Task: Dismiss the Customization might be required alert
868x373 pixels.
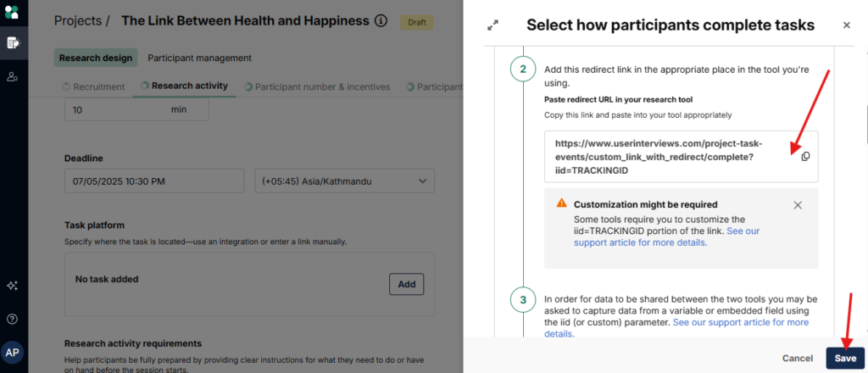Action: point(798,205)
